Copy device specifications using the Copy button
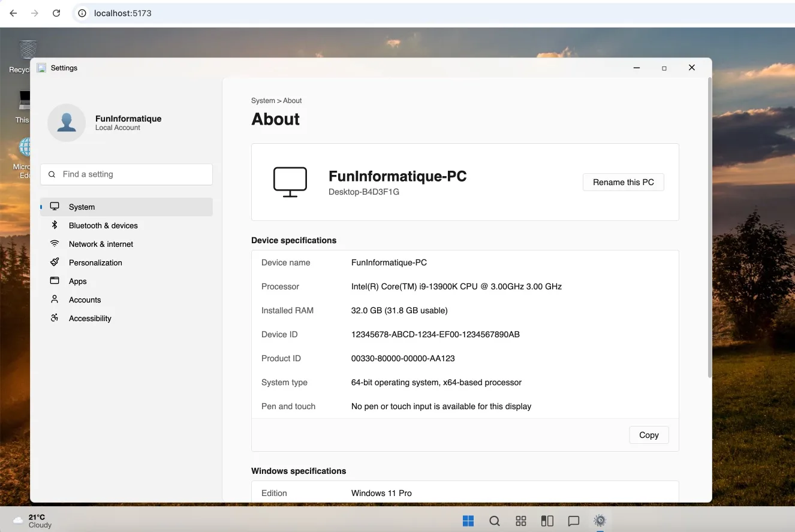795x532 pixels. coord(649,435)
